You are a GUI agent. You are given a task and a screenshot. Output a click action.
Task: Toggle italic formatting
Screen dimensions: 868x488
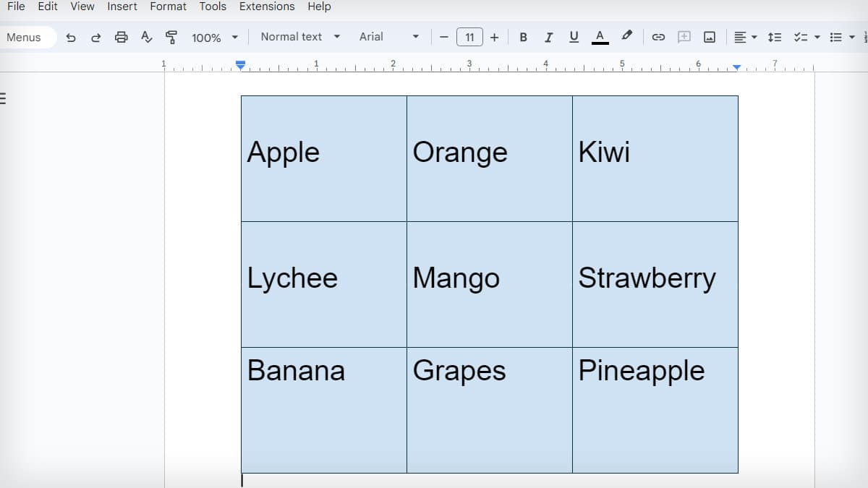[x=548, y=37]
